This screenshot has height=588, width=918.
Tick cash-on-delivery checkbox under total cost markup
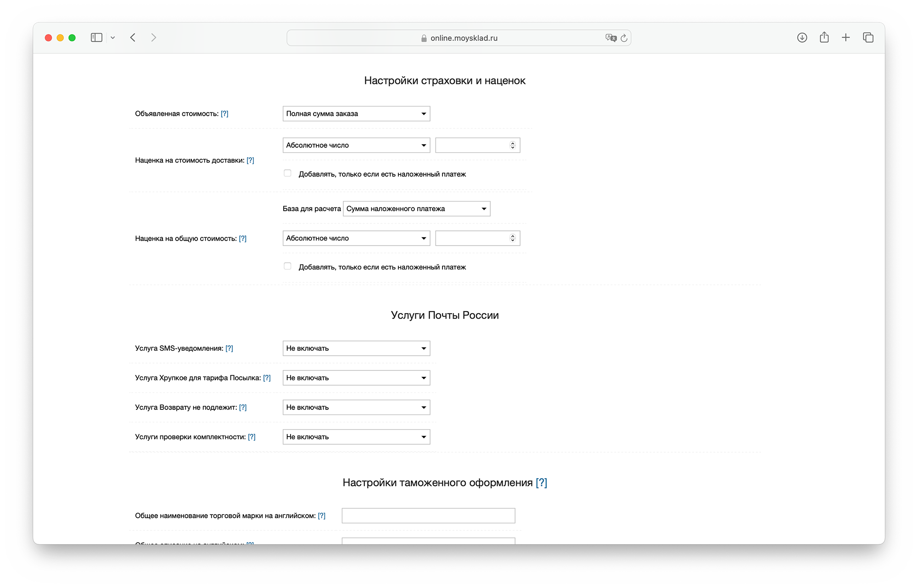tap(287, 266)
